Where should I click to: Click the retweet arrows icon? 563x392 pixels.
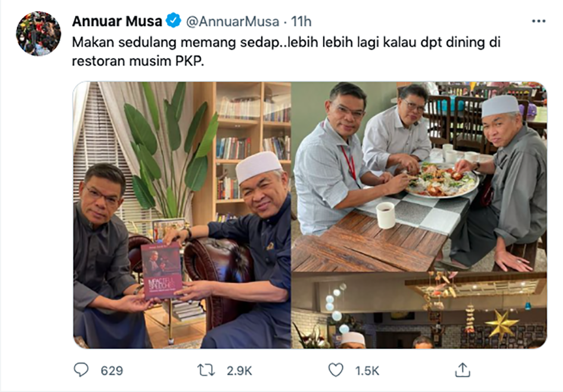pyautogui.click(x=206, y=370)
